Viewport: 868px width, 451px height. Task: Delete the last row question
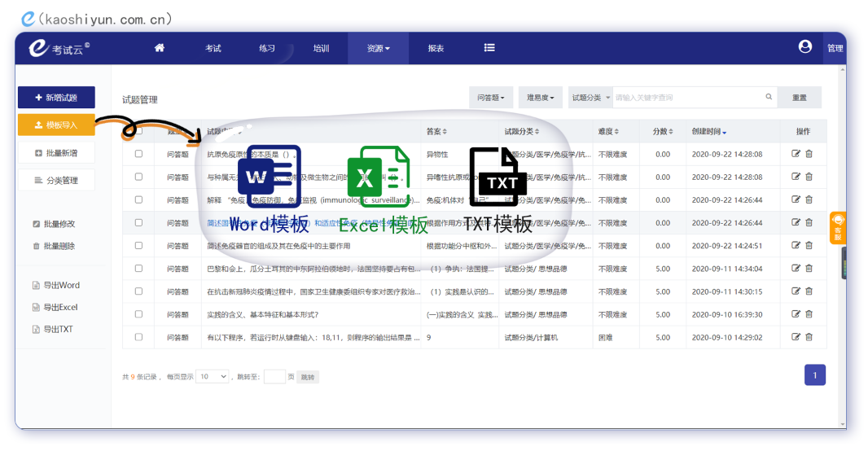pyautogui.click(x=809, y=337)
